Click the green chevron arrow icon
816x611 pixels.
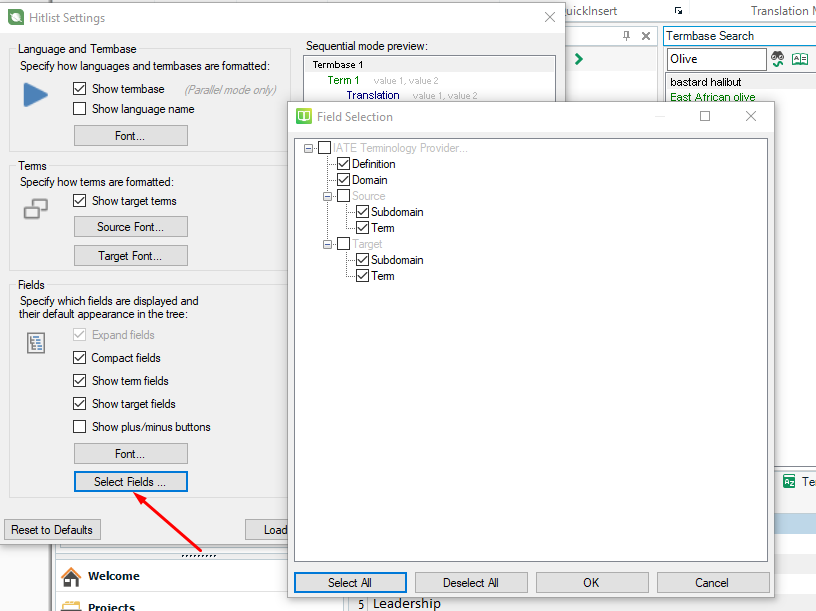[x=579, y=59]
